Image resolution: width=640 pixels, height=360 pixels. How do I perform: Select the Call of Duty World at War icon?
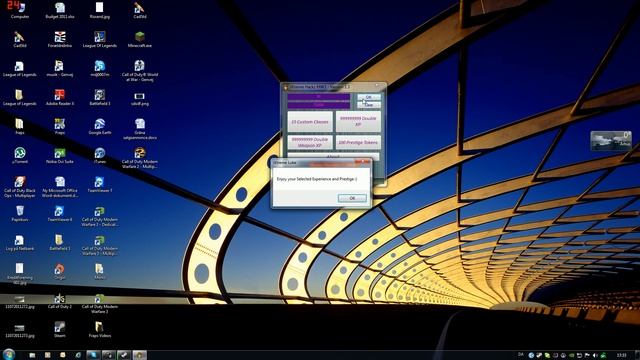pyautogui.click(x=140, y=71)
